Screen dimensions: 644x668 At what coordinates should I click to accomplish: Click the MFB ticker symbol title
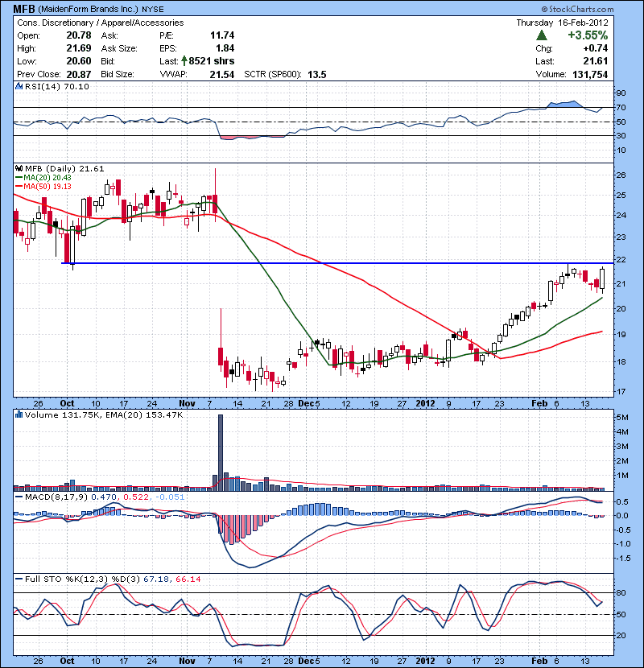pyautogui.click(x=24, y=9)
